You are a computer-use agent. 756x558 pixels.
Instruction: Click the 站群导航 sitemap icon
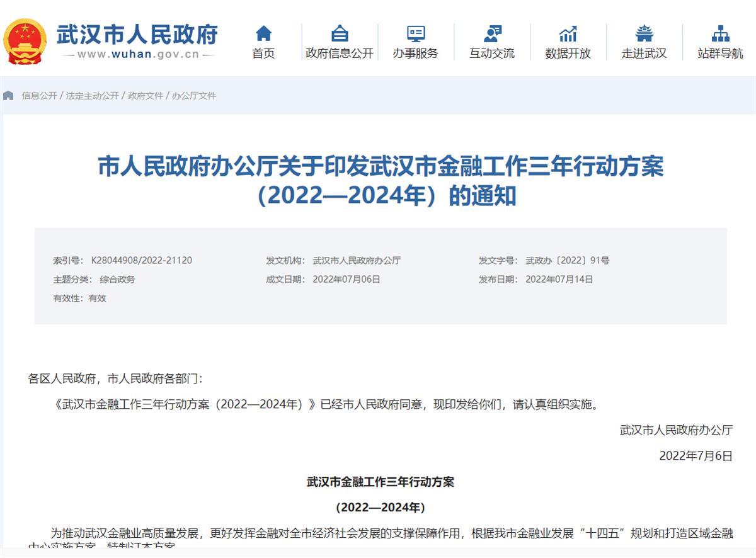(720, 33)
